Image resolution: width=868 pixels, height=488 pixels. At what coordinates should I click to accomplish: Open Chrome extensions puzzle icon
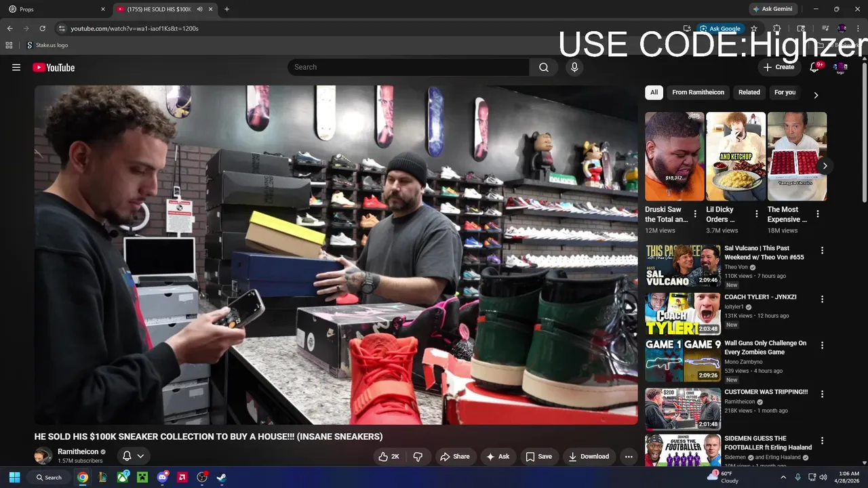coord(777,28)
